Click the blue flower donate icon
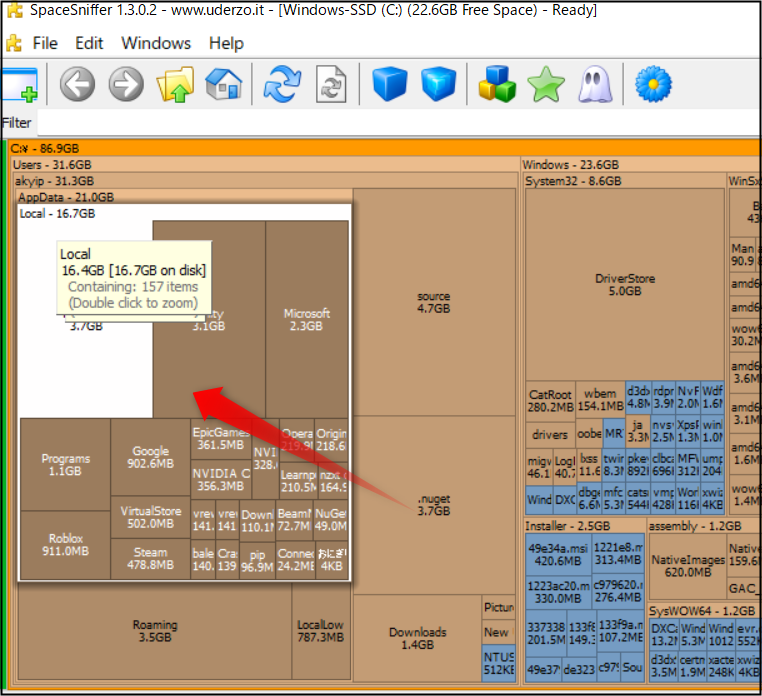Image resolution: width=762 pixels, height=696 pixels. [x=653, y=84]
